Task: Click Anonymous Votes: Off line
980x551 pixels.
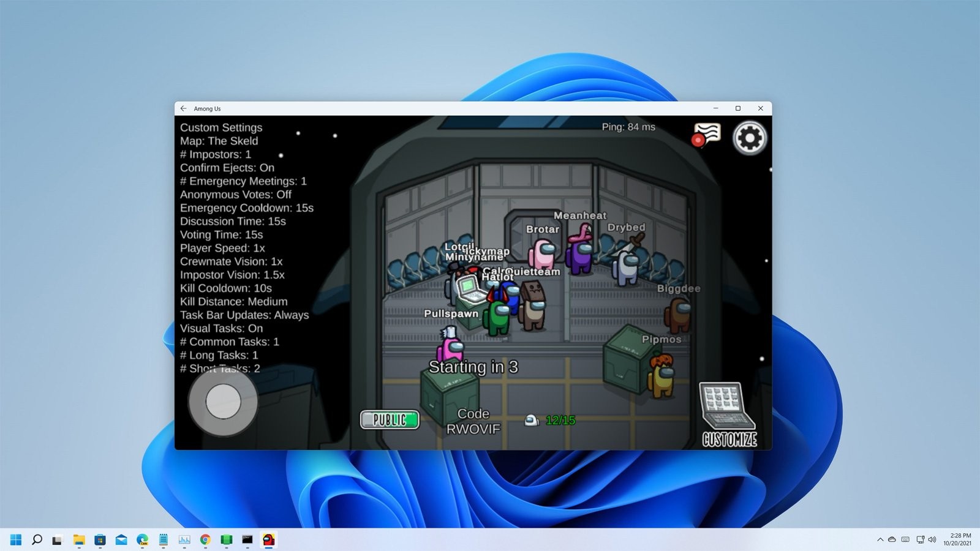Action: [x=236, y=195]
